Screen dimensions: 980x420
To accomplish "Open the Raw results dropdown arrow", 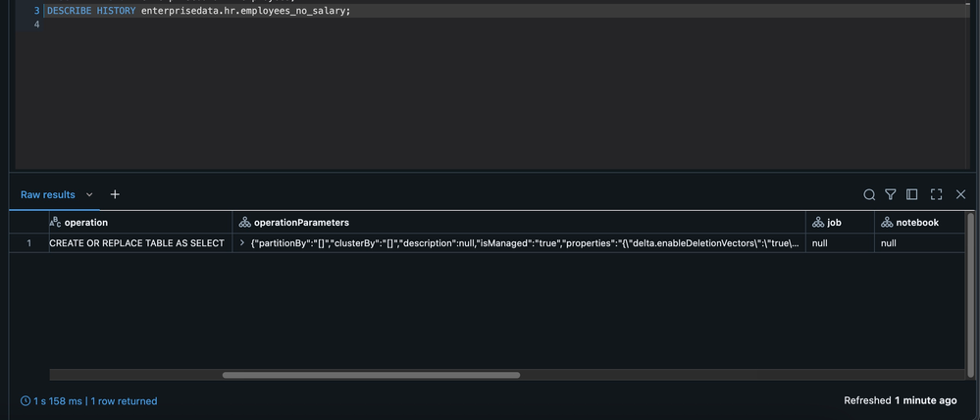I will (90, 195).
